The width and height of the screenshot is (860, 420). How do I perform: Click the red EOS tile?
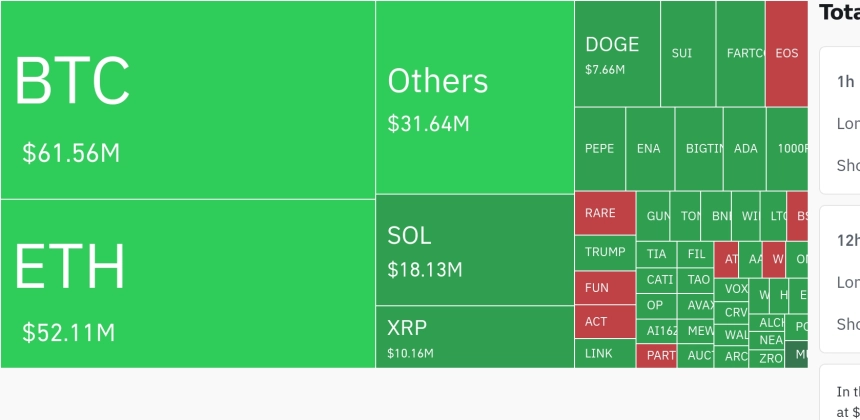pos(787,54)
